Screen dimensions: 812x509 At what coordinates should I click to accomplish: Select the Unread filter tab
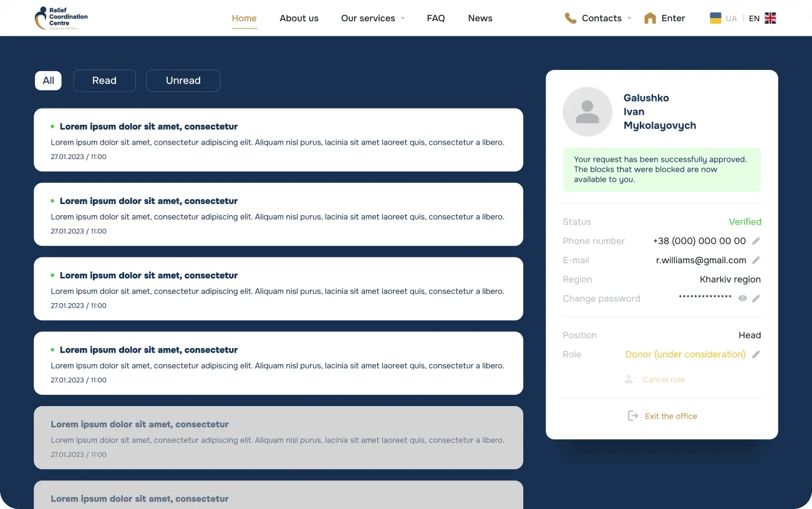[x=183, y=80]
